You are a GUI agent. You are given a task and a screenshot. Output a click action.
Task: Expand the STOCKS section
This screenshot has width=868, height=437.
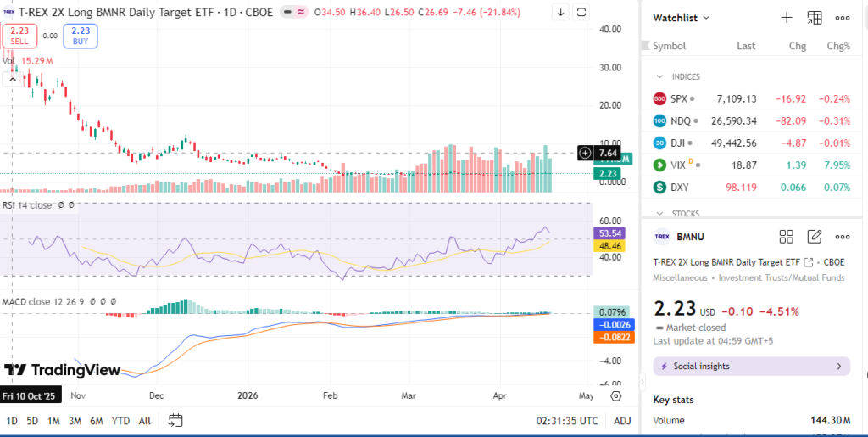(x=659, y=214)
